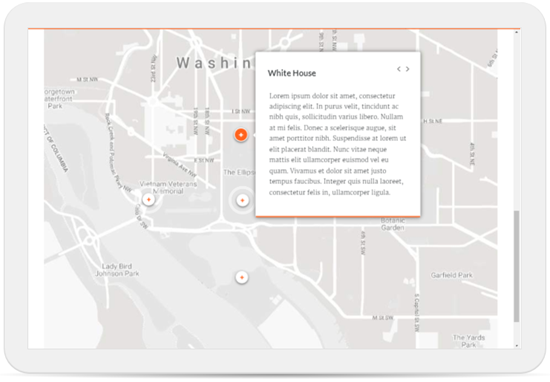Click the M St NW street label
Image resolution: width=550 pixels, height=382 pixels.
(x=87, y=80)
